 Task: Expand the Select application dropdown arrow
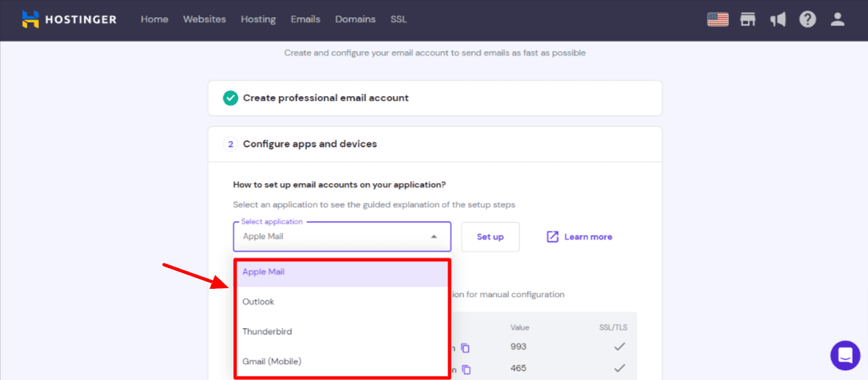coord(434,236)
